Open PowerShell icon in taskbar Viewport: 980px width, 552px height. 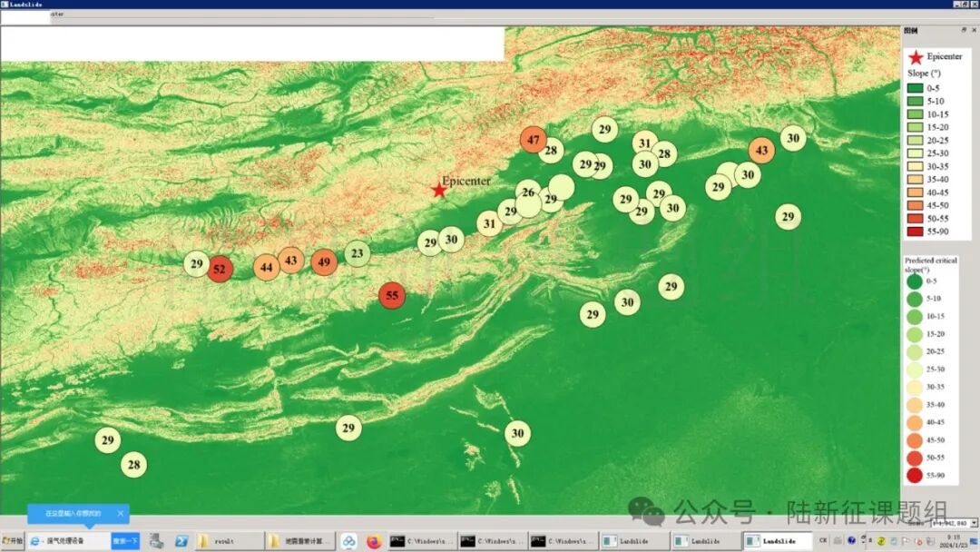(x=181, y=541)
